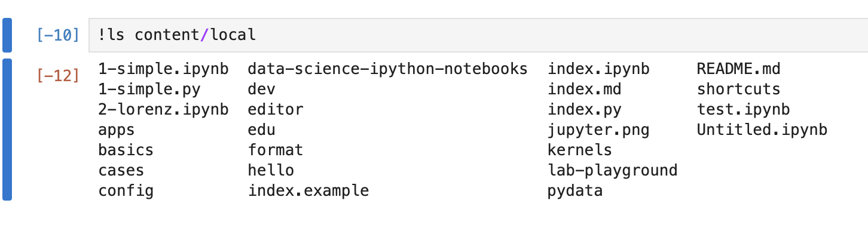Click the kernels directory name
The height and width of the screenshot is (240, 868).
tap(580, 150)
